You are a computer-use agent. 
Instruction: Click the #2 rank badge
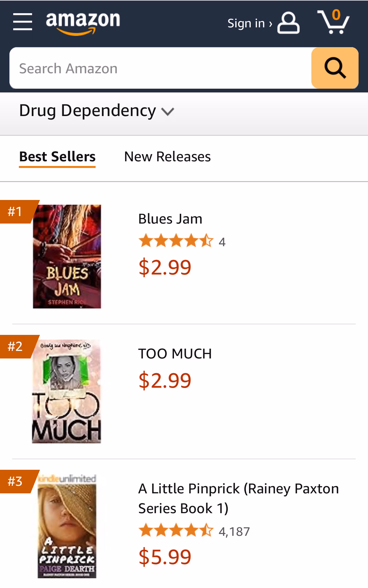(x=18, y=347)
